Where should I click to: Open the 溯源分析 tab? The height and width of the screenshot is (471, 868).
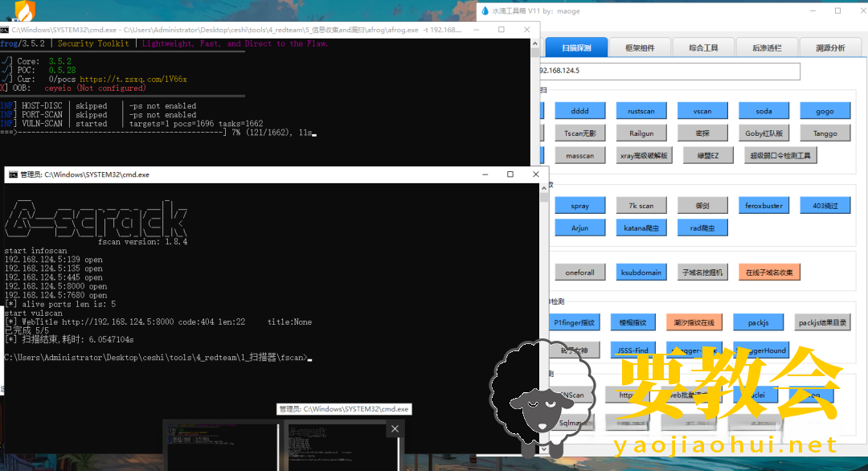point(830,47)
